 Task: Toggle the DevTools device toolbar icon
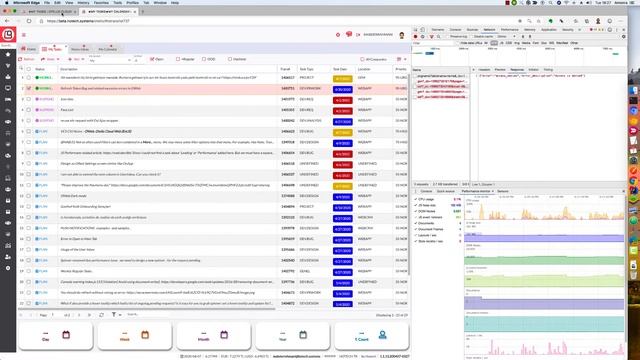tap(422, 30)
